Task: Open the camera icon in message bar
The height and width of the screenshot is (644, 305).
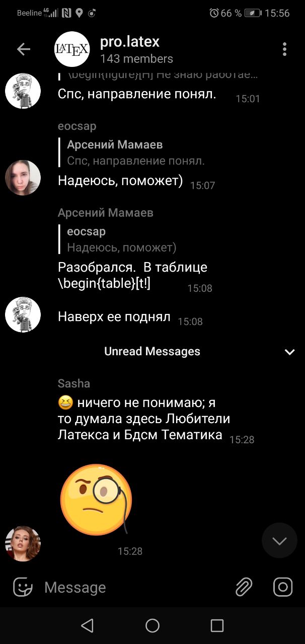Action: [x=283, y=587]
